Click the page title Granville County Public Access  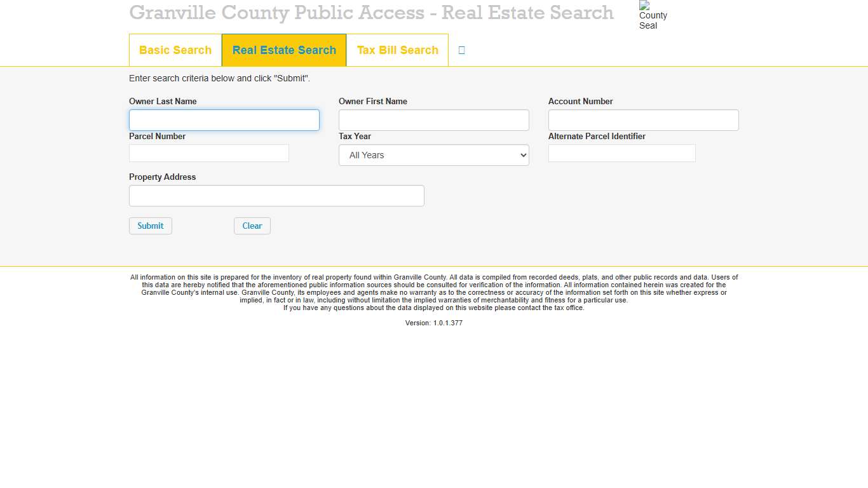click(371, 13)
